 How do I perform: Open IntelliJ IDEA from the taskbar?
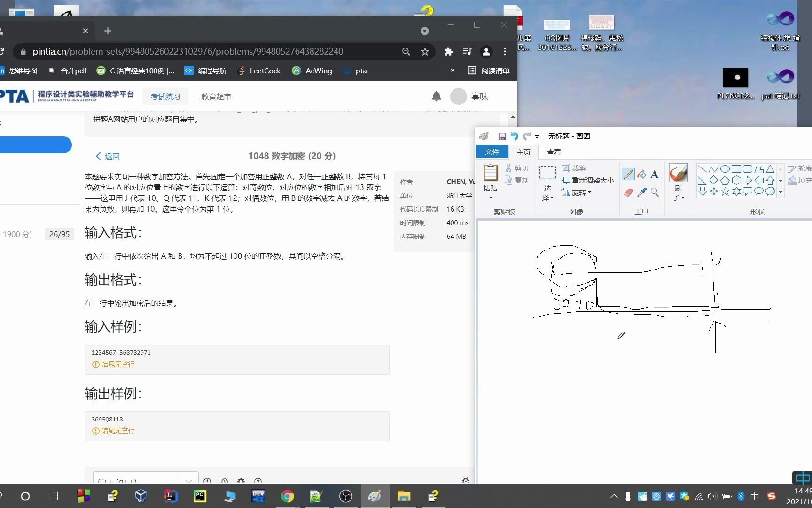point(171,496)
